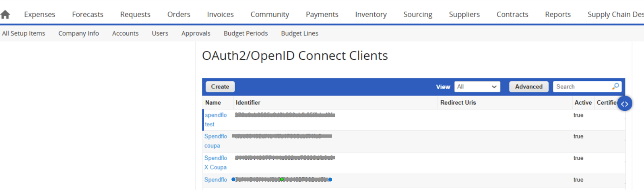Open the Contracts menu
Viewport: 644px width, 190px height.
coord(512,14)
